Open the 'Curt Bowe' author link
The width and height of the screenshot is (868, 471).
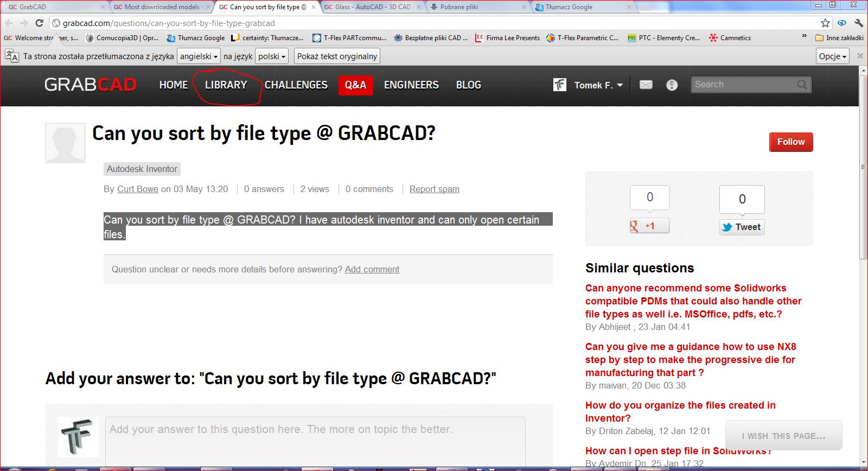138,189
